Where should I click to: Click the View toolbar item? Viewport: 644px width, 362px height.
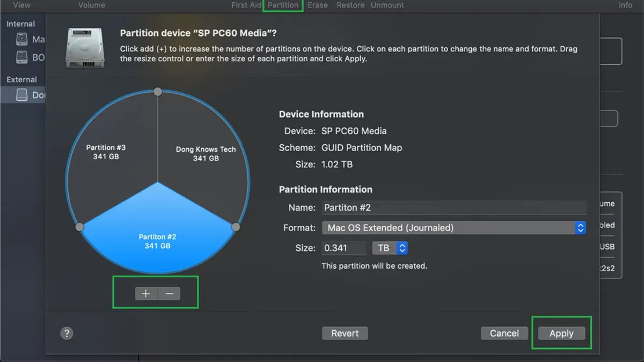21,5
